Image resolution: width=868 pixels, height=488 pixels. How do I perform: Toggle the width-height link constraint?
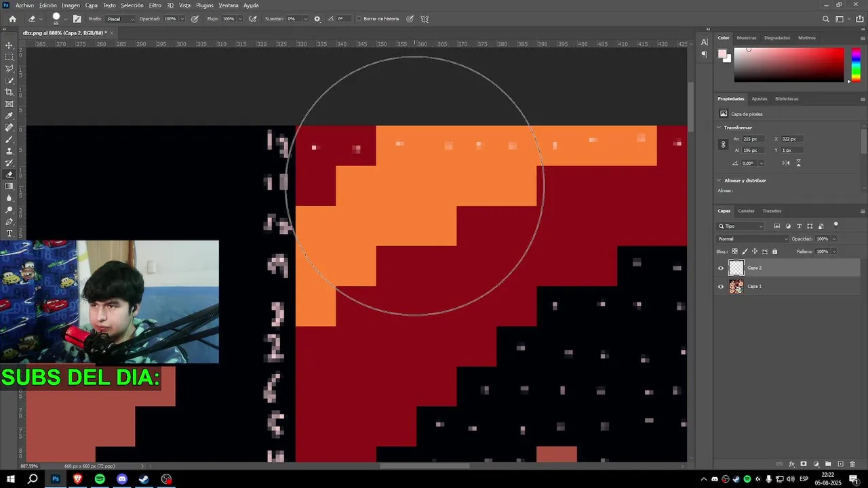(x=723, y=144)
